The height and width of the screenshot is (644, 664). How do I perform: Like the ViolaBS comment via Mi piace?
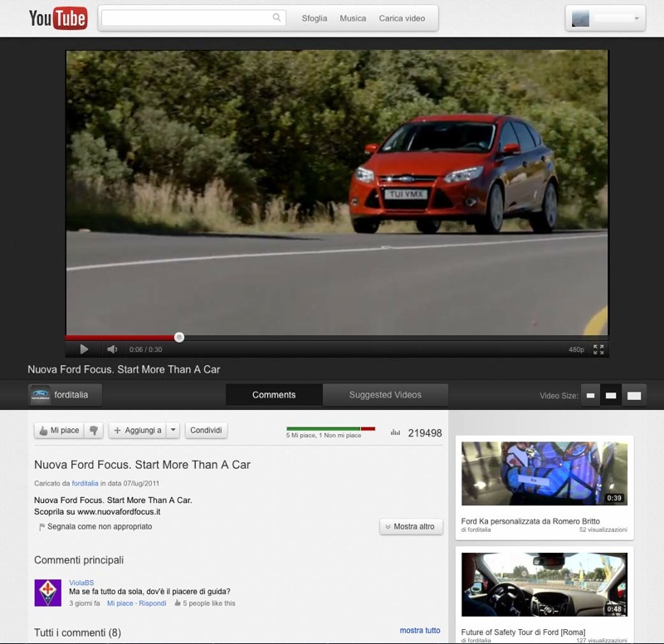120,603
